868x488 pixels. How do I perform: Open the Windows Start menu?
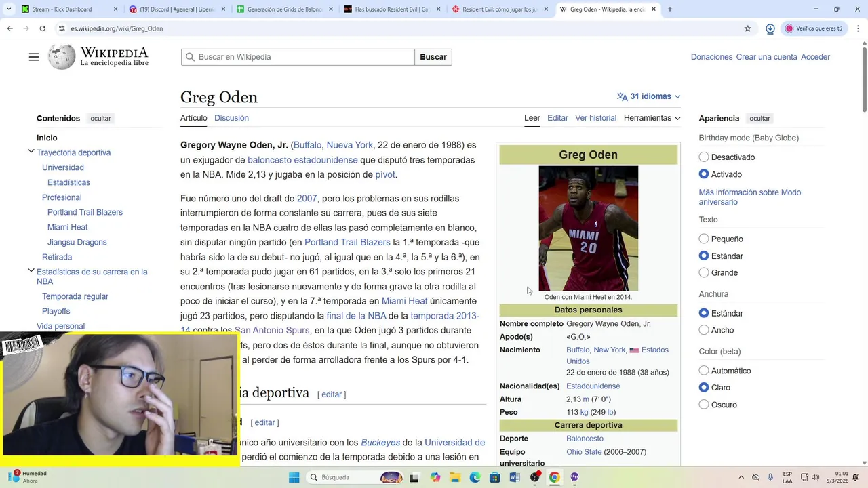294,477
